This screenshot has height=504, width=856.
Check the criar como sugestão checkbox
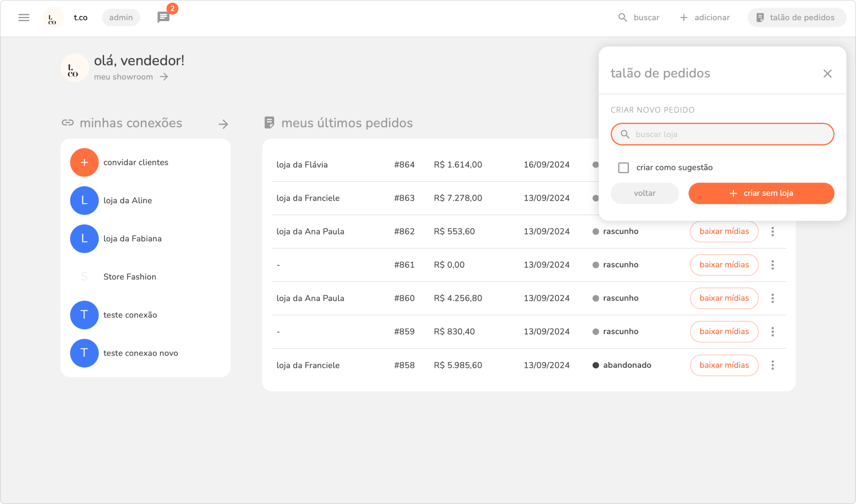[623, 167]
